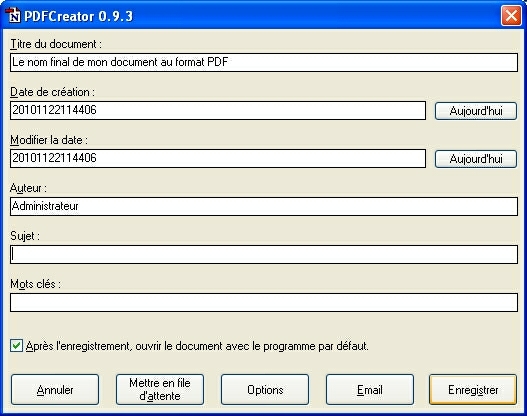The width and height of the screenshot is (527, 416).
Task: Click the PDFCreator icon in title bar
Action: 13,15
